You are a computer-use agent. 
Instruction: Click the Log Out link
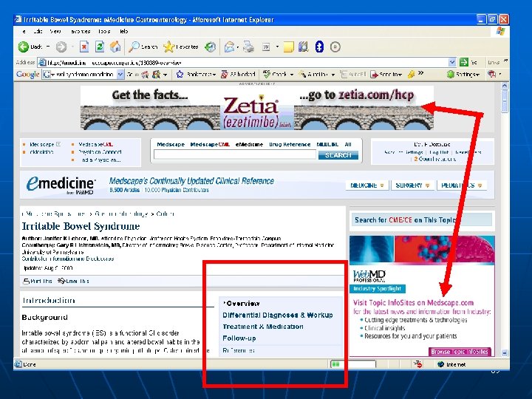coord(439,152)
